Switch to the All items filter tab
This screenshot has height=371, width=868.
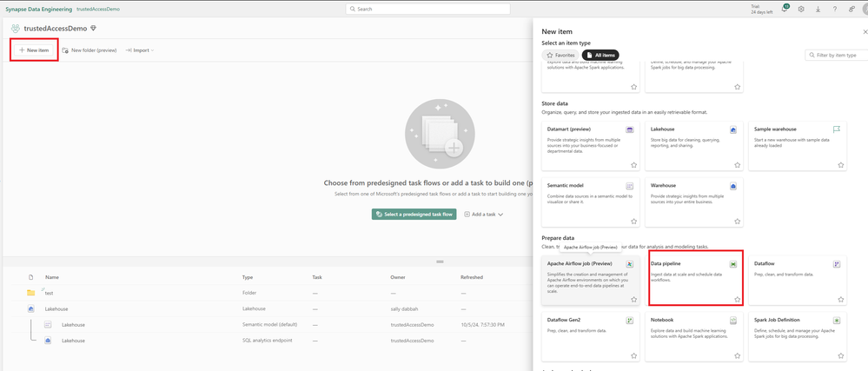pyautogui.click(x=600, y=56)
